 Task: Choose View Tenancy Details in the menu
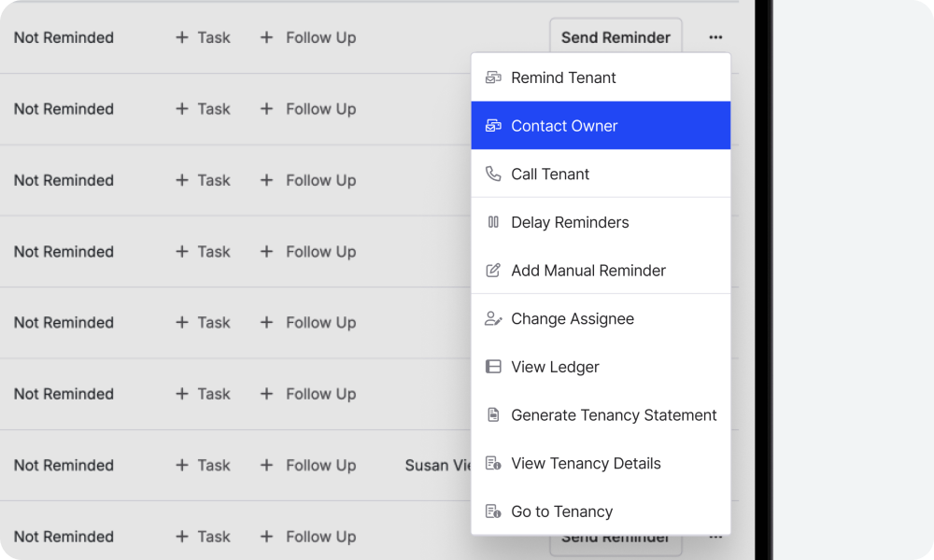click(x=586, y=464)
